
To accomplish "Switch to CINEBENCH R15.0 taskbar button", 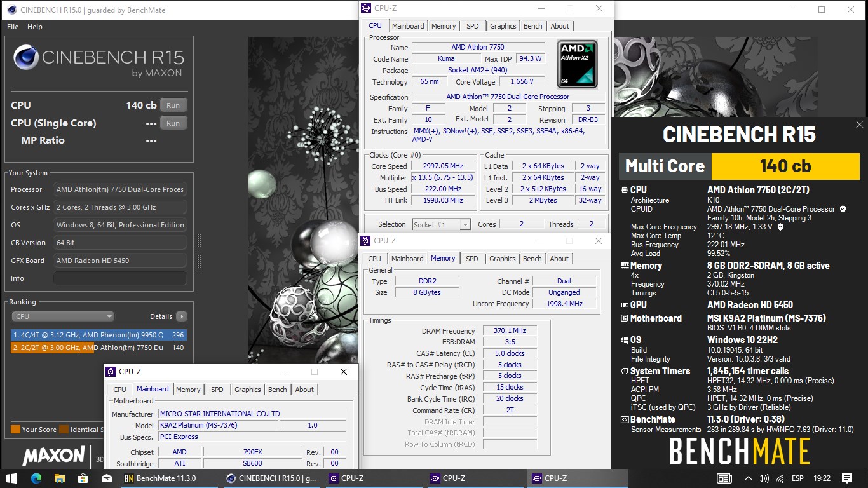I will tap(272, 478).
